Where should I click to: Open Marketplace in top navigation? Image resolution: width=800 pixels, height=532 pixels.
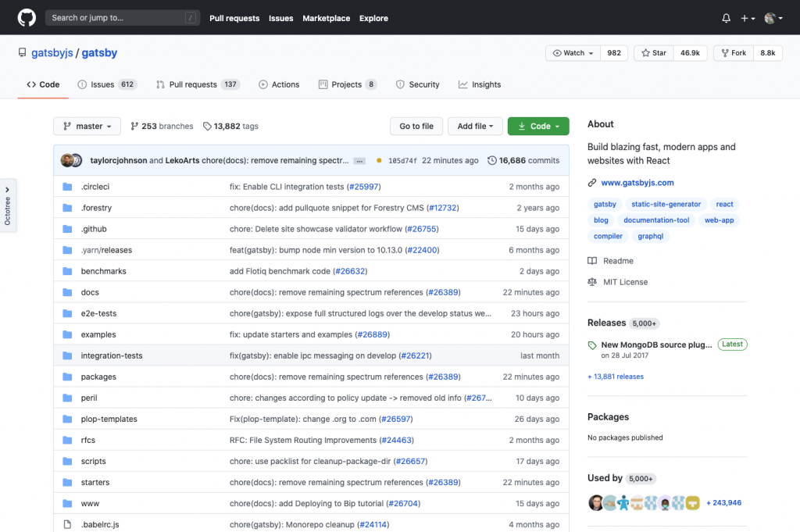[x=326, y=19]
